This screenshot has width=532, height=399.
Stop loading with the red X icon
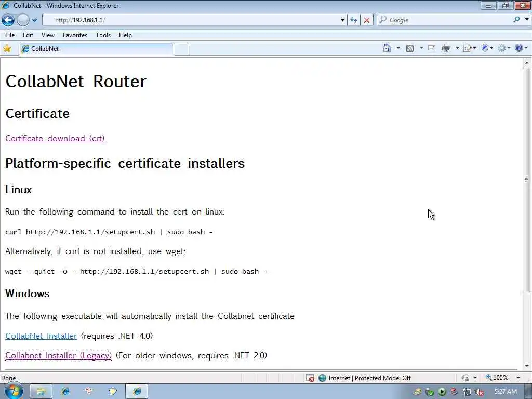pos(367,20)
